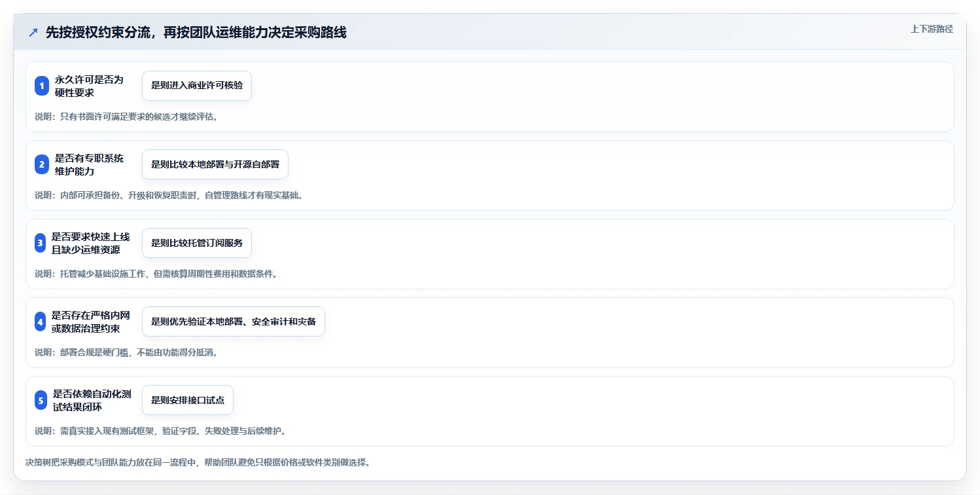Image resolution: width=980 pixels, height=495 pixels.
Task: Click the note starting 需真实接入现有测试框架
Action: click(x=160, y=431)
